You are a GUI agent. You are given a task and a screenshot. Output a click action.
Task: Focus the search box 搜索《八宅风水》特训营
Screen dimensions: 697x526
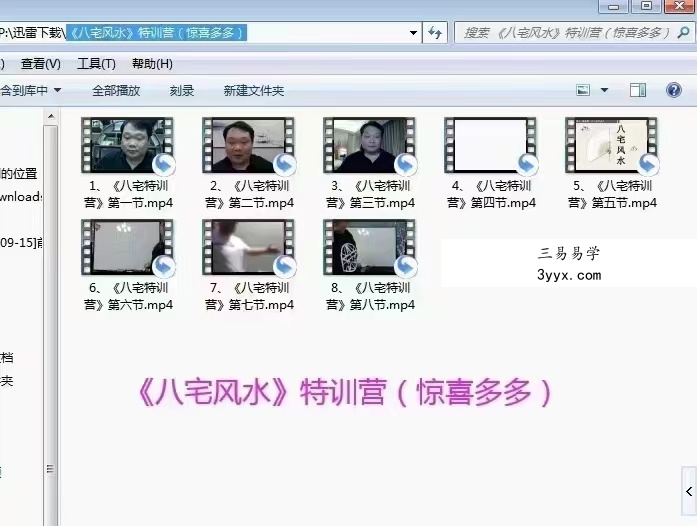[x=567, y=33]
